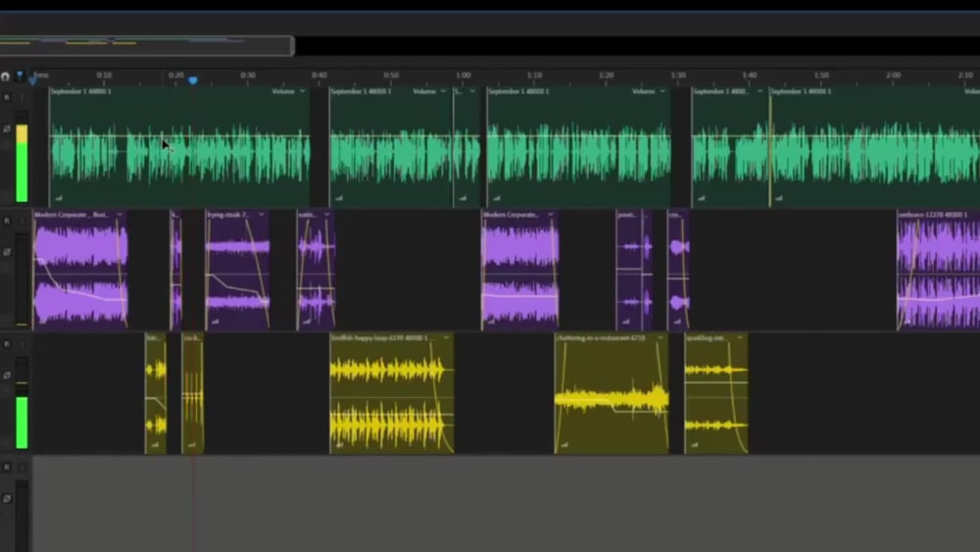980x552 pixels.
Task: Click the 0:50 mark on the time ruler
Action: [391, 75]
